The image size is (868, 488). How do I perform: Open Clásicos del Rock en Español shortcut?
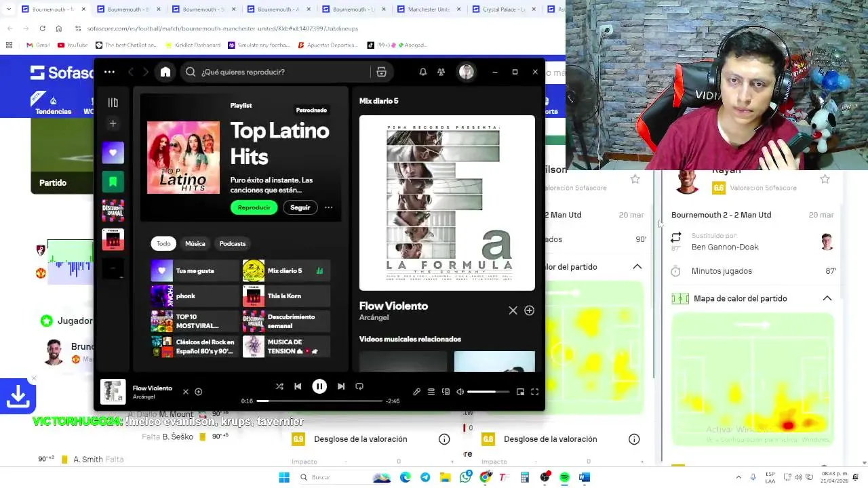pos(195,346)
